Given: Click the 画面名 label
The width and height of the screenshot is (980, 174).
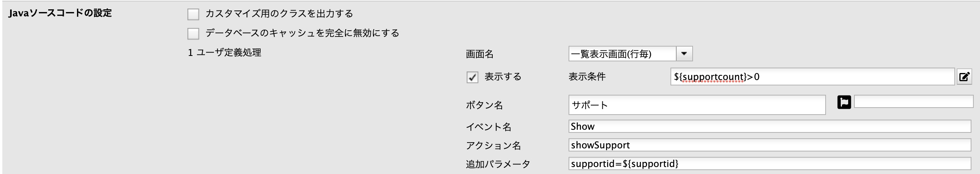Looking at the screenshot, I should [x=479, y=54].
